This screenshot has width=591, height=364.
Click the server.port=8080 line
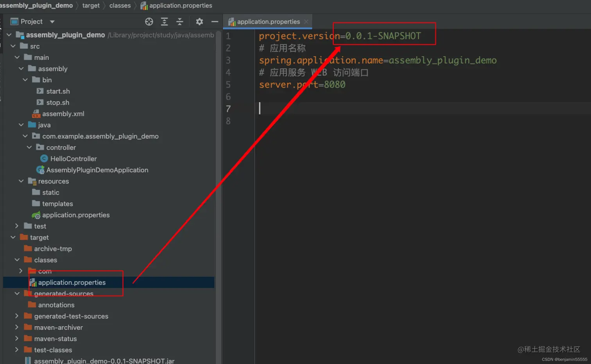tap(302, 84)
